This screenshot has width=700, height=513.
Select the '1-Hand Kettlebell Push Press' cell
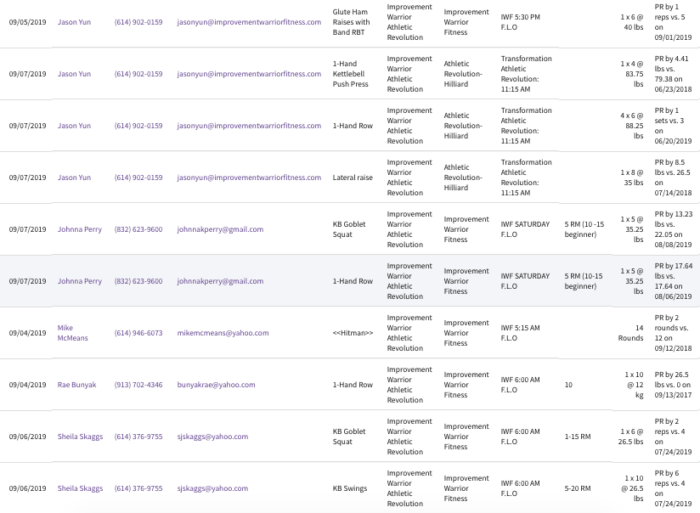pos(350,74)
